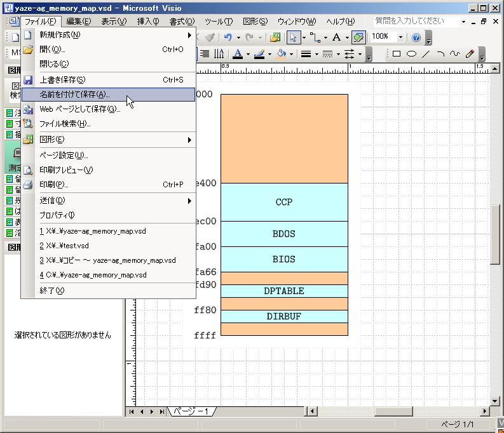
Task: Open the ウィンドウ (Window) menu
Action: [297, 22]
